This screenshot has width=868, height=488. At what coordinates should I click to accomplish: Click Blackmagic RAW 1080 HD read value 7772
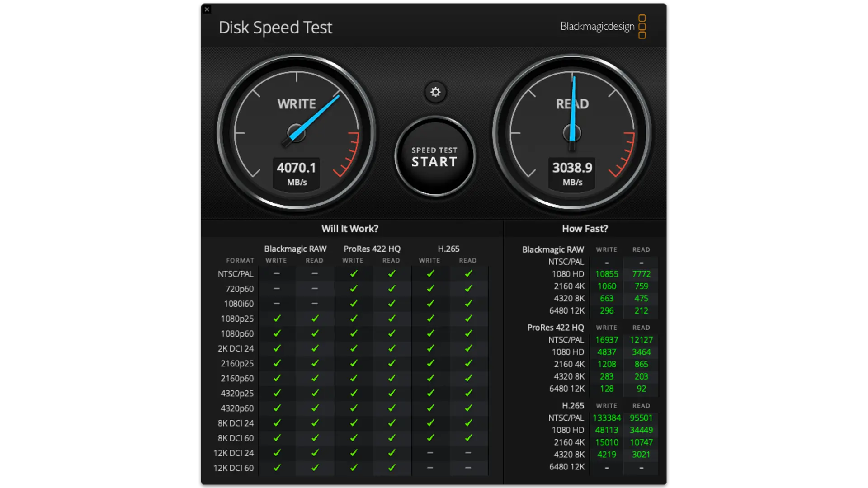pos(641,274)
